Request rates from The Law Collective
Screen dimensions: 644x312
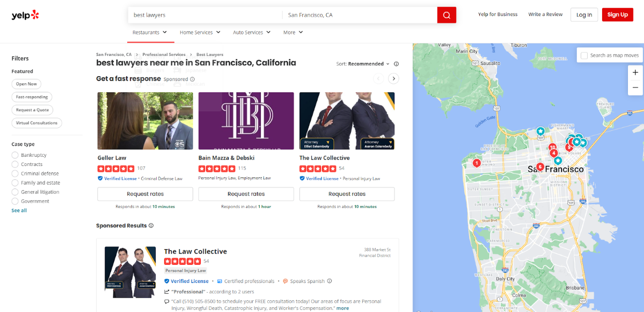pos(347,194)
